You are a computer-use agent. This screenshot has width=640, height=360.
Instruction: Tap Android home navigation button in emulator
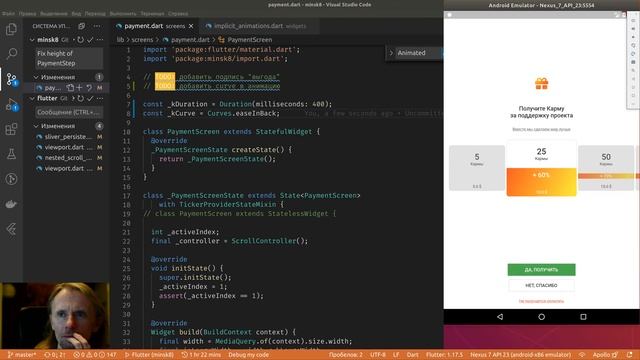click(542, 316)
